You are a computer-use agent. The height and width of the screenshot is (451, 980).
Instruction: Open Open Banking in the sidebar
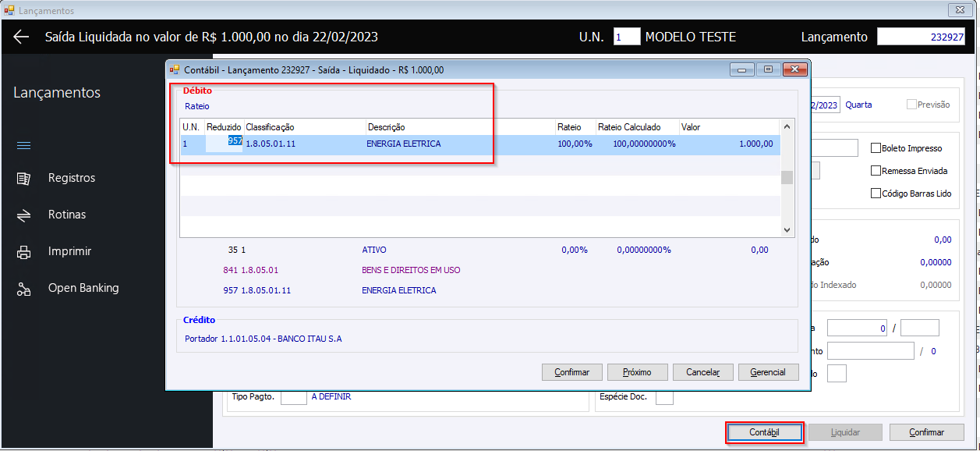[x=83, y=288]
